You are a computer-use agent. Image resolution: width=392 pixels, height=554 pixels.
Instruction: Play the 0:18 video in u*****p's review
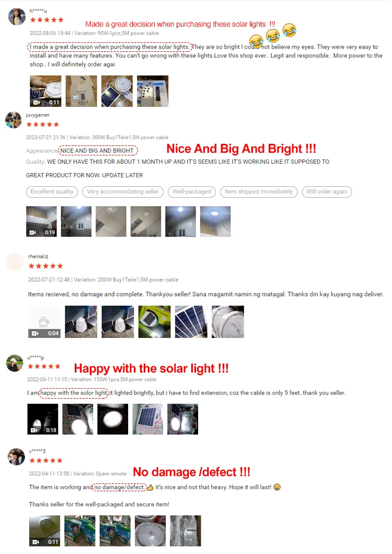43,420
